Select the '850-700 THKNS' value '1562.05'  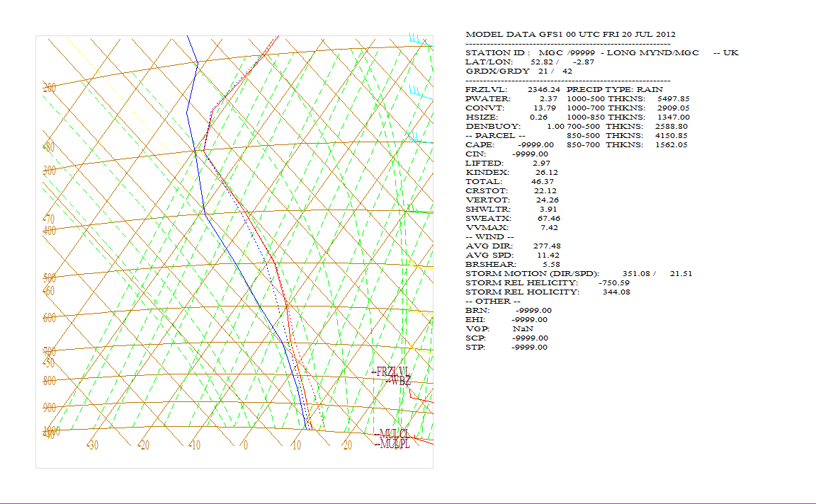pos(671,144)
